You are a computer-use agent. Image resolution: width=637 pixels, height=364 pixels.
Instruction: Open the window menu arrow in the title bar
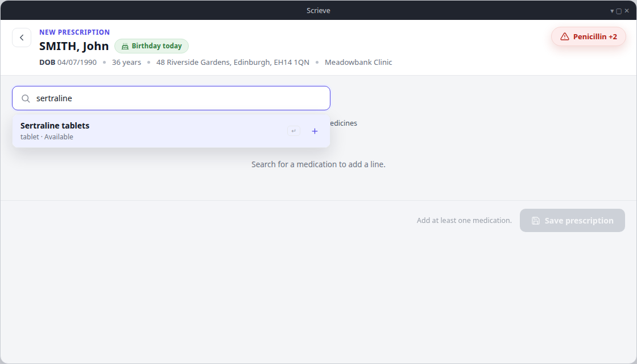tap(612, 11)
